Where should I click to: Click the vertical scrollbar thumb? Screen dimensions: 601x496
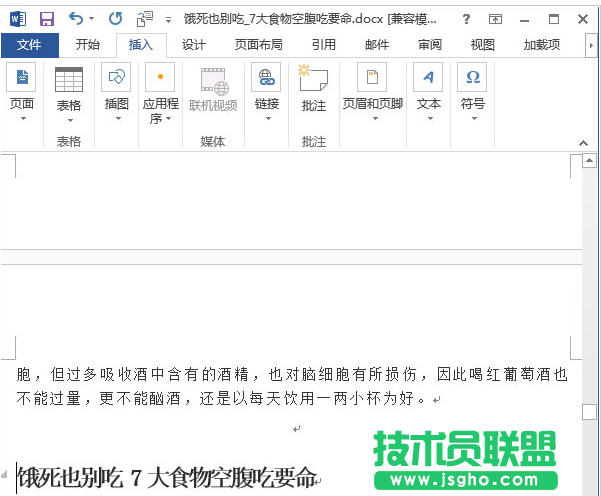[x=590, y=412]
